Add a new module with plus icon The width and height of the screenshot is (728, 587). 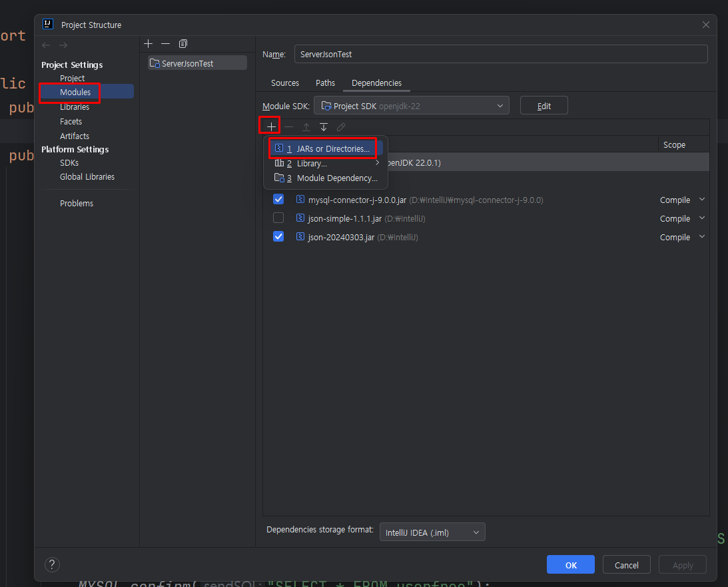pyautogui.click(x=148, y=44)
